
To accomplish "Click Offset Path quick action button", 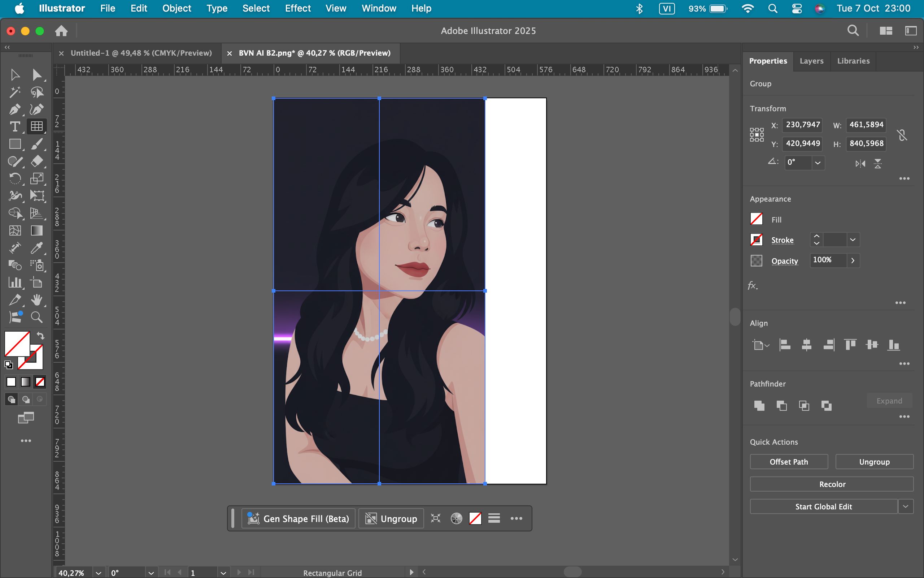I will click(789, 462).
